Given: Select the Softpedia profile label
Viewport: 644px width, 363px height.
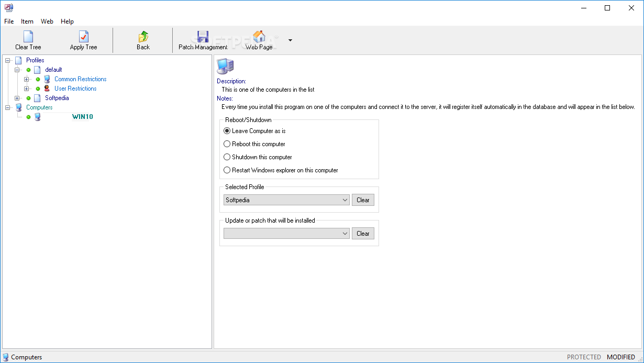Looking at the screenshot, I should [57, 98].
